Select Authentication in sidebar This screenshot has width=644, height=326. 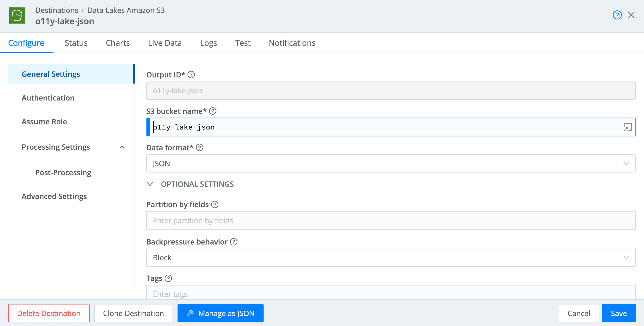[x=48, y=98]
